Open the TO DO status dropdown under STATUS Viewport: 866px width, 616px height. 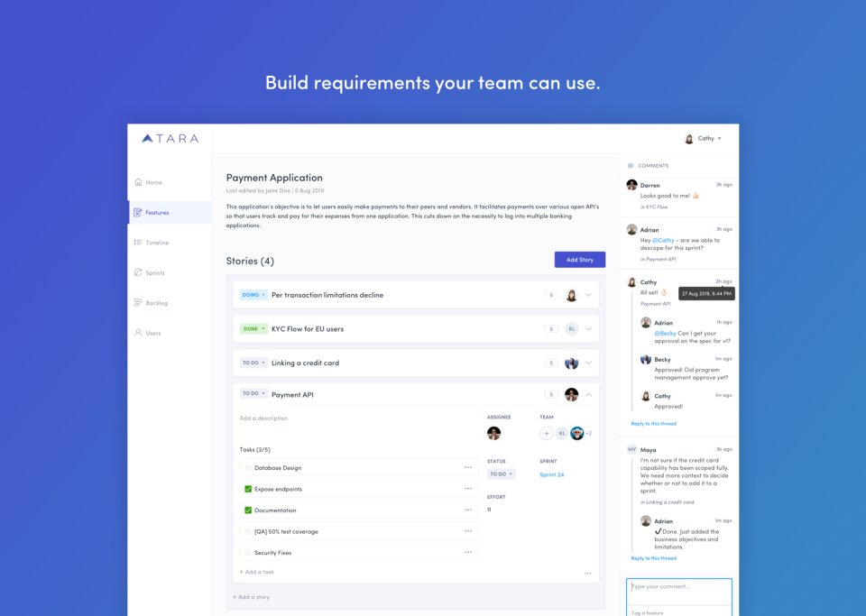coord(501,474)
